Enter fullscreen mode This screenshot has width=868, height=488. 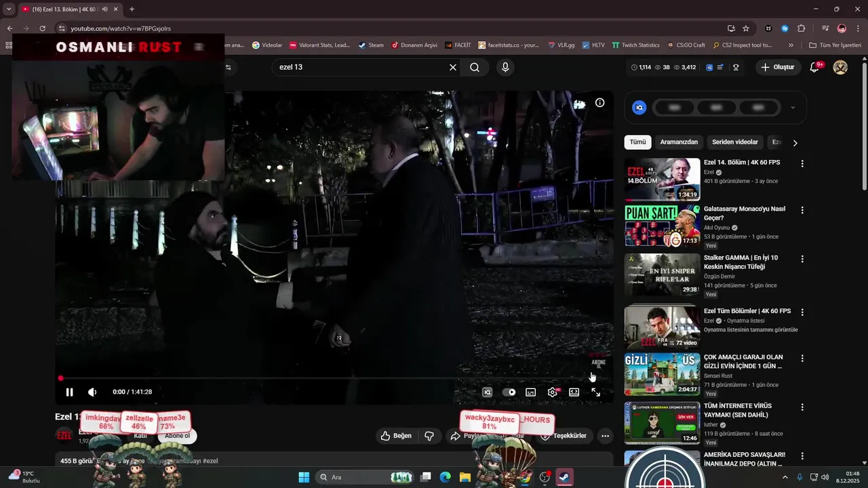595,392
